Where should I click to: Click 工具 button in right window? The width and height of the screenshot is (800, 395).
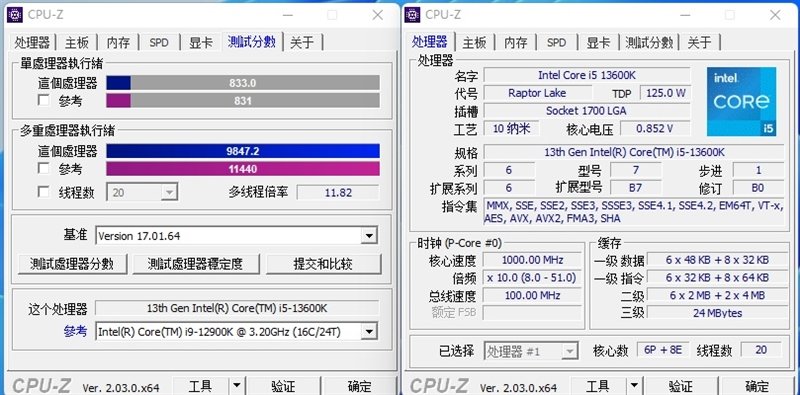click(598, 386)
